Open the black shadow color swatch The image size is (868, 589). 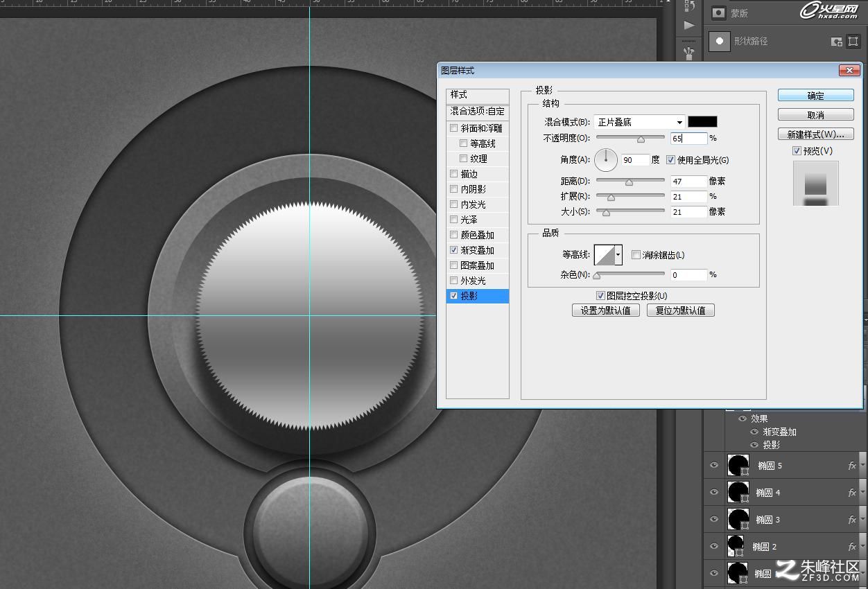pos(702,122)
